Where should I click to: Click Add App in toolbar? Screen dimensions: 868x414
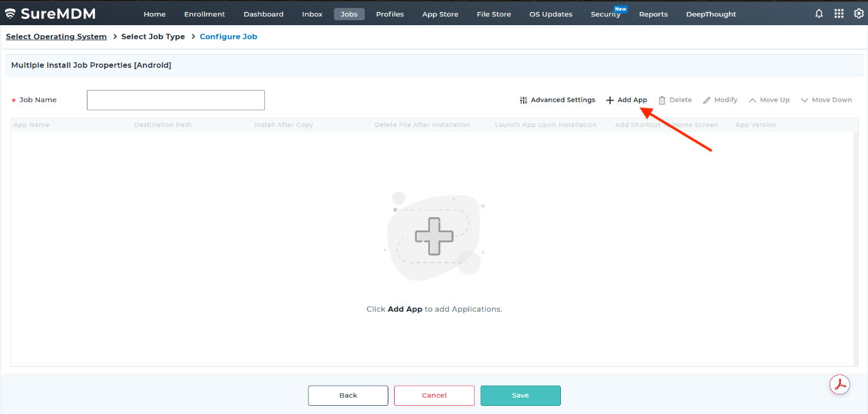[627, 100]
